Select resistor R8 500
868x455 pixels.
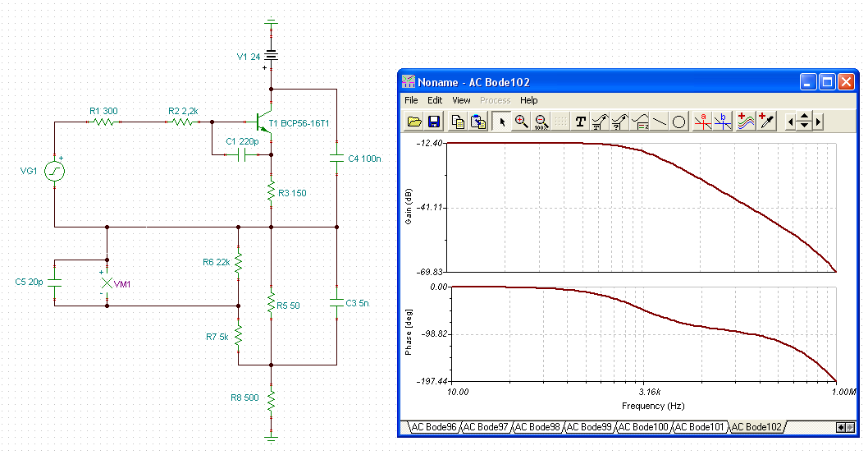(x=272, y=400)
